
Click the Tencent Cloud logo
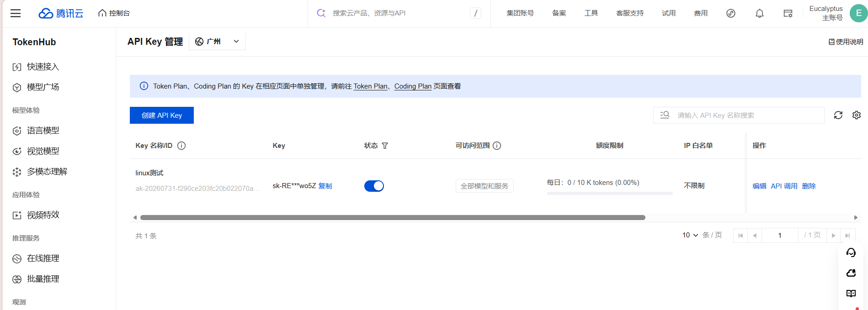(x=61, y=13)
